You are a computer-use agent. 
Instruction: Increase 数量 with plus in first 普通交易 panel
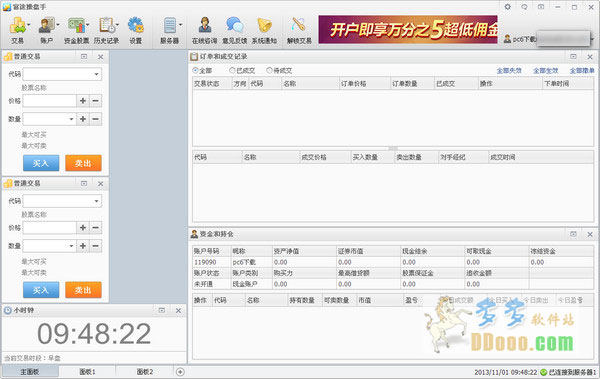(83, 119)
